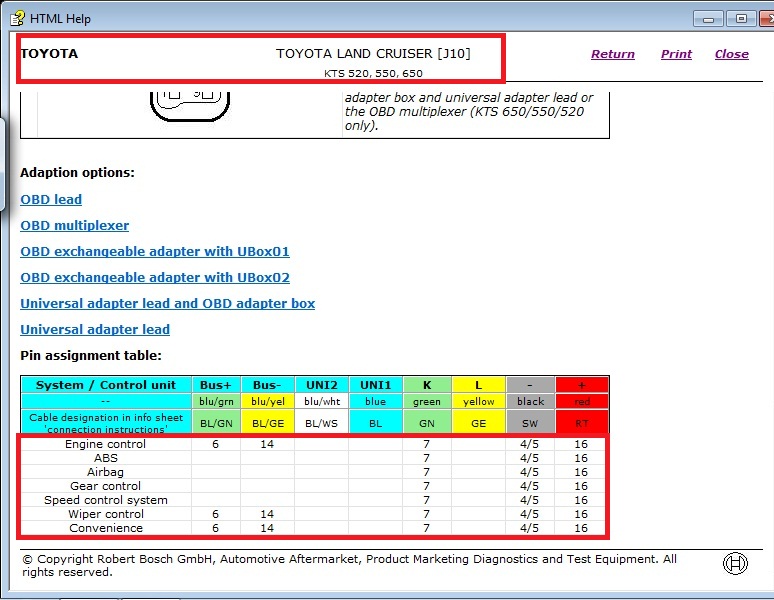This screenshot has height=600, width=774.
Task: Select the Engine control row label
Action: (105, 444)
